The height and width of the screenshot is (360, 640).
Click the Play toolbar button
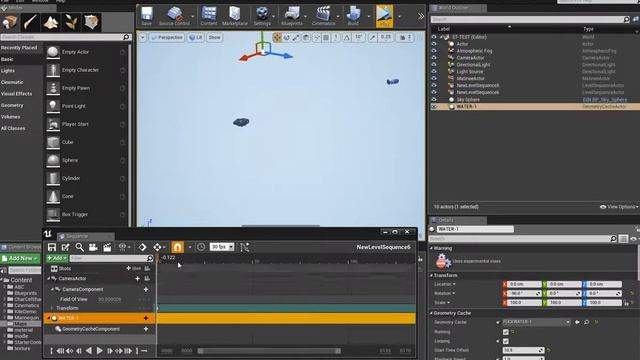click(384, 16)
